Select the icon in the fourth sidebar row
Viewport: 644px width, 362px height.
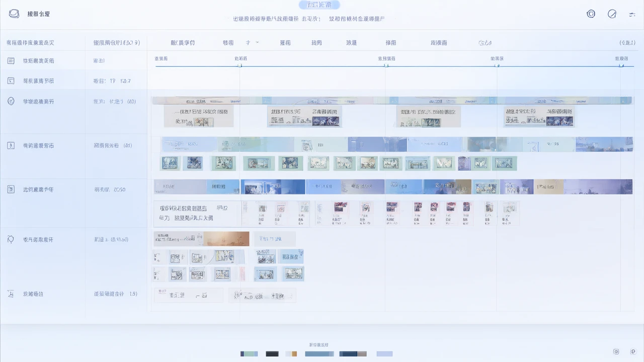pyautogui.click(x=11, y=145)
